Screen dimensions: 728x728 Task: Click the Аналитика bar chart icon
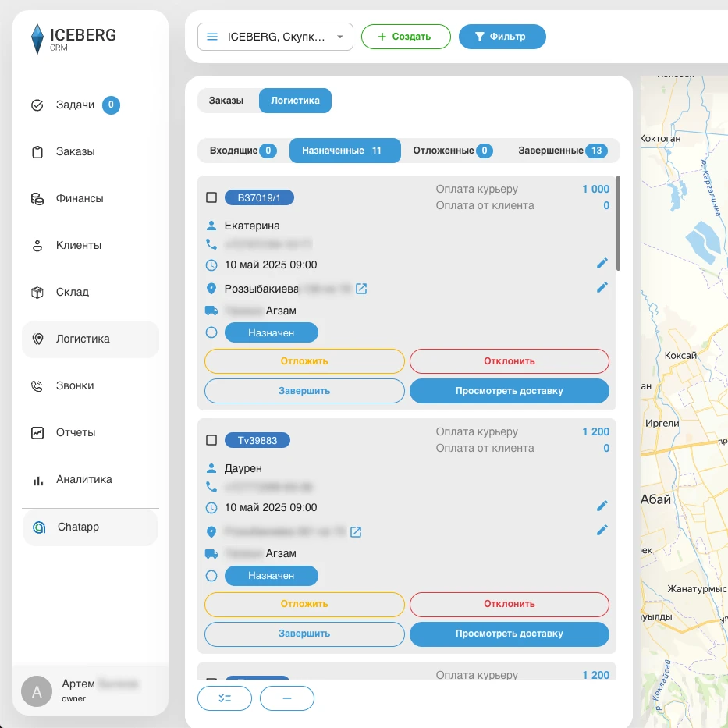(x=37, y=480)
